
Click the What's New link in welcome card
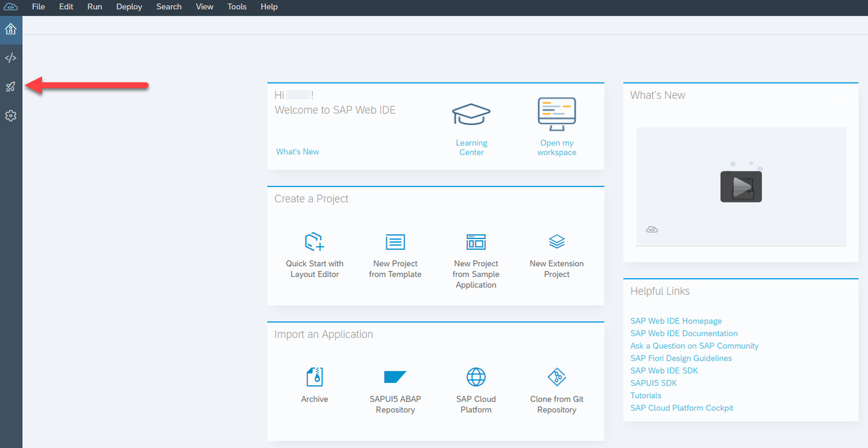298,152
